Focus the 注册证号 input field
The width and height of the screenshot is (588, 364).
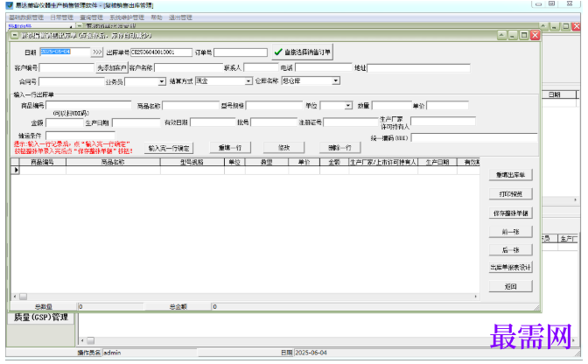tap(351, 122)
